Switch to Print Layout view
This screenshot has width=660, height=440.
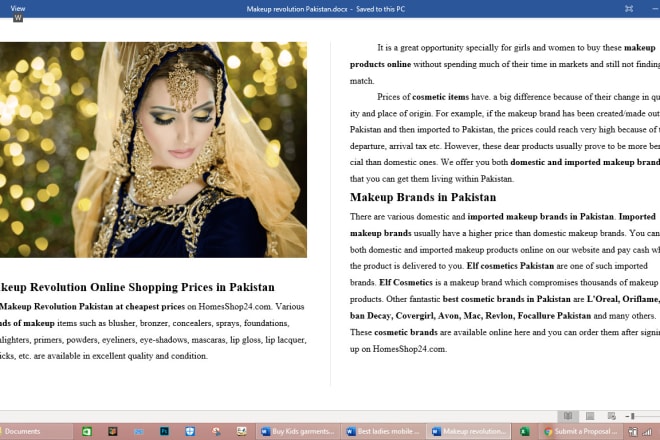point(590,416)
